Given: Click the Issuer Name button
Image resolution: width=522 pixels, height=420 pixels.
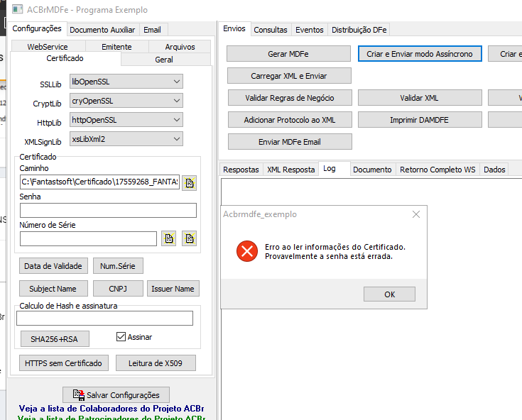Looking at the screenshot, I should 173,289.
